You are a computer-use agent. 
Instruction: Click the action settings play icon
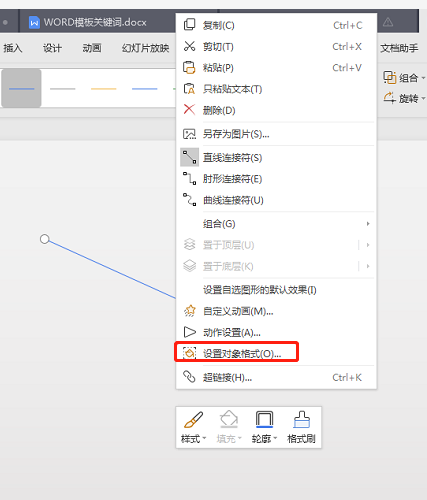click(189, 332)
